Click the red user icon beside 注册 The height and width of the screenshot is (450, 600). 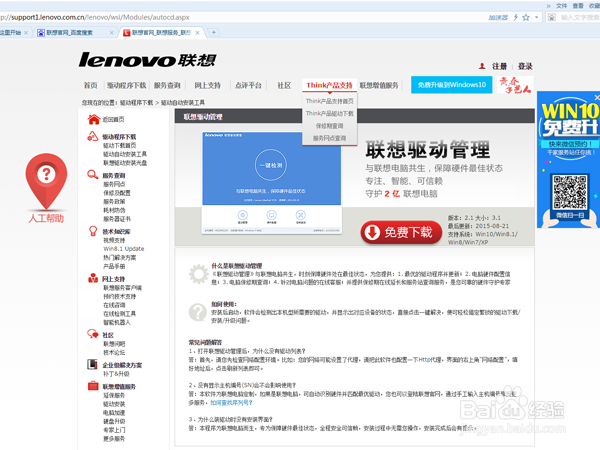click(482, 66)
